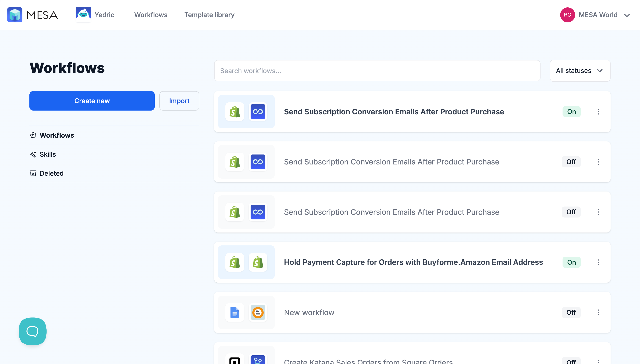This screenshot has height=364, width=640.
Task: Click the first Shopify icon on the Hold Payment Capture workflow
Action: tap(234, 262)
